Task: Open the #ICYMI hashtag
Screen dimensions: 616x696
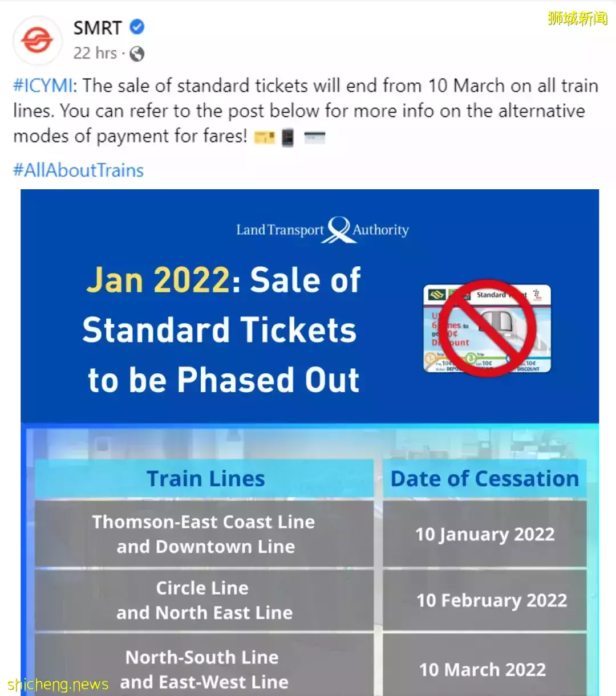Action: point(43,86)
